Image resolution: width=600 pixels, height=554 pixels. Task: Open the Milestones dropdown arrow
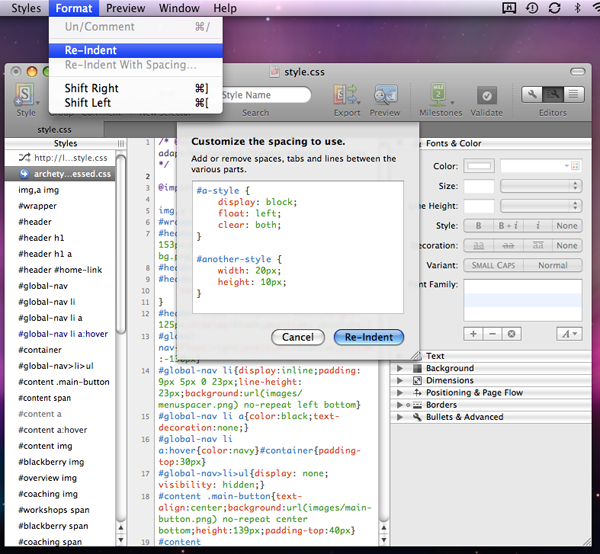point(452,103)
